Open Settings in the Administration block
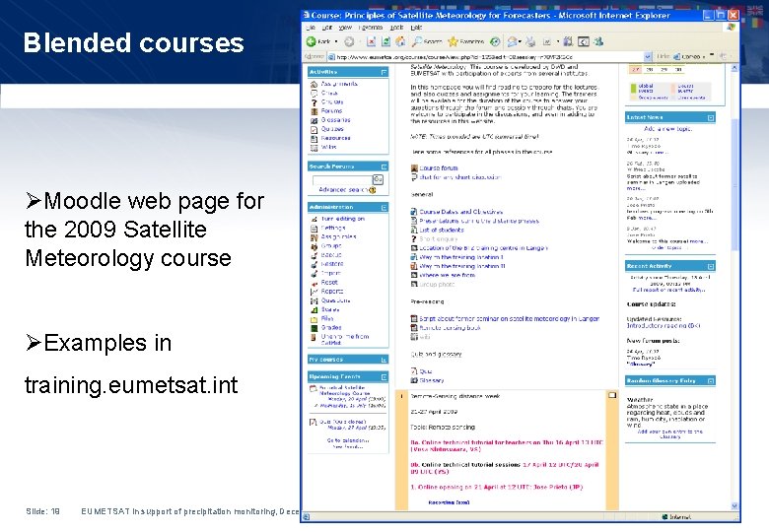The height and width of the screenshot is (532, 769). (333, 228)
